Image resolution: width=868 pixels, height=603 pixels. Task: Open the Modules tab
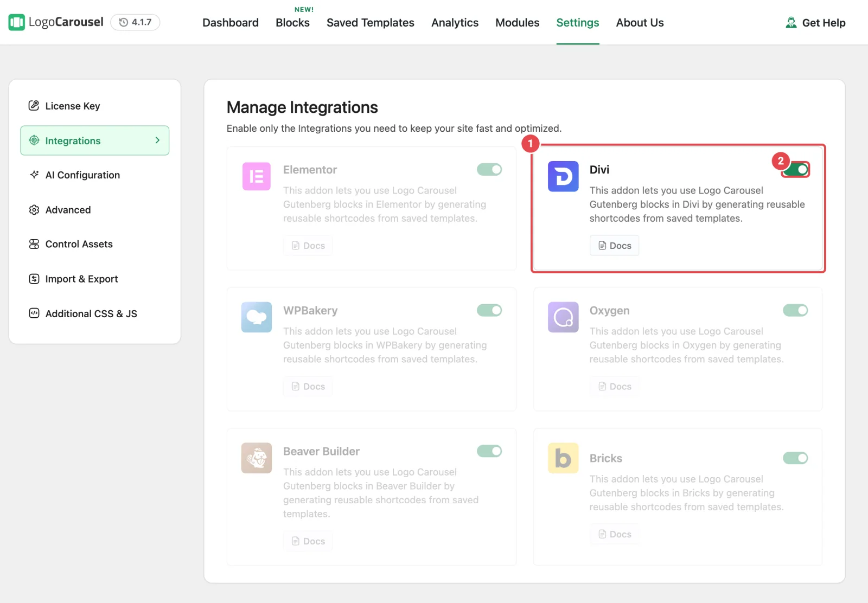tap(518, 23)
